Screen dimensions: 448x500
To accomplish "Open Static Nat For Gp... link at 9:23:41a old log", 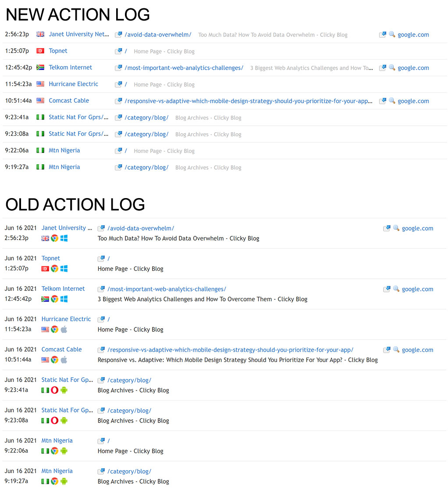I will [x=67, y=379].
